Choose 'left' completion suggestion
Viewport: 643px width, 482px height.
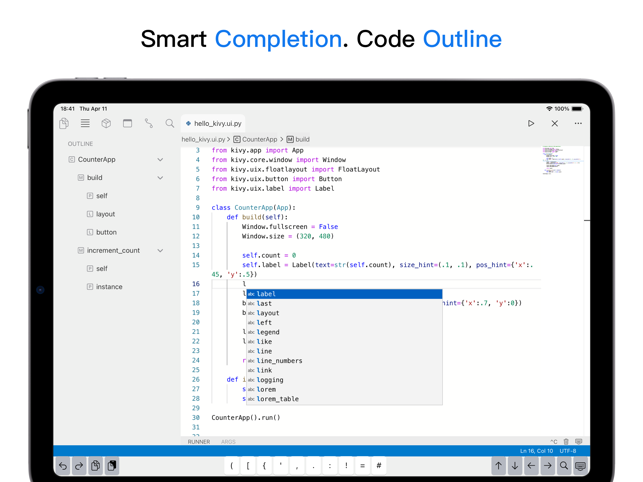(x=344, y=322)
